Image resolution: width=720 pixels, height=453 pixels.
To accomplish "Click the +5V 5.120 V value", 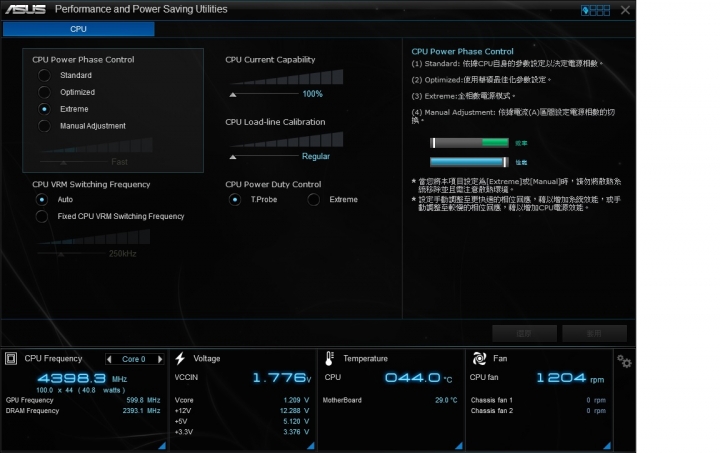I will coord(296,421).
